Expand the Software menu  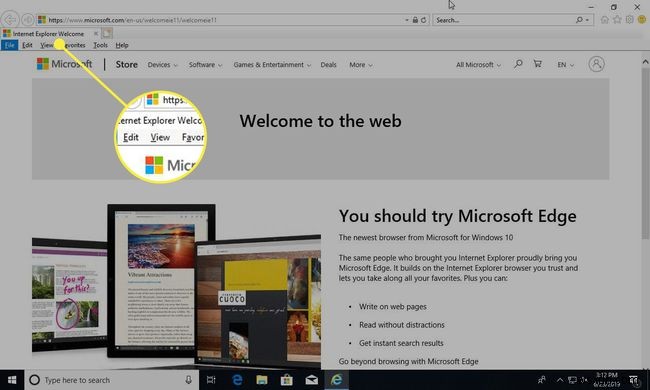coord(206,65)
